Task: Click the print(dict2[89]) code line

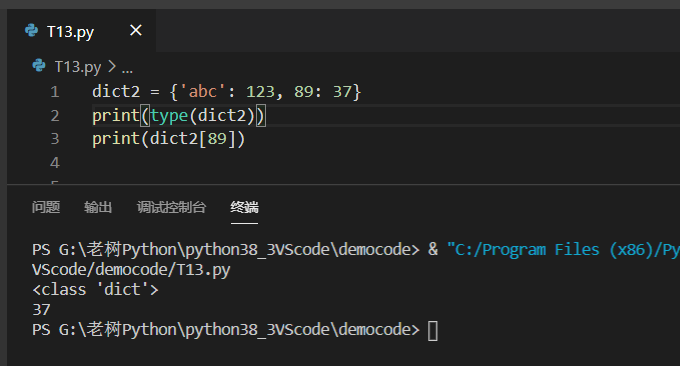Action: point(169,138)
